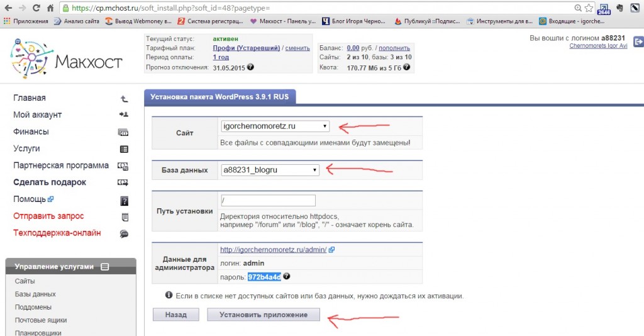Screen dimensions: 644x336
Task: Click the Назад button
Action: click(176, 315)
